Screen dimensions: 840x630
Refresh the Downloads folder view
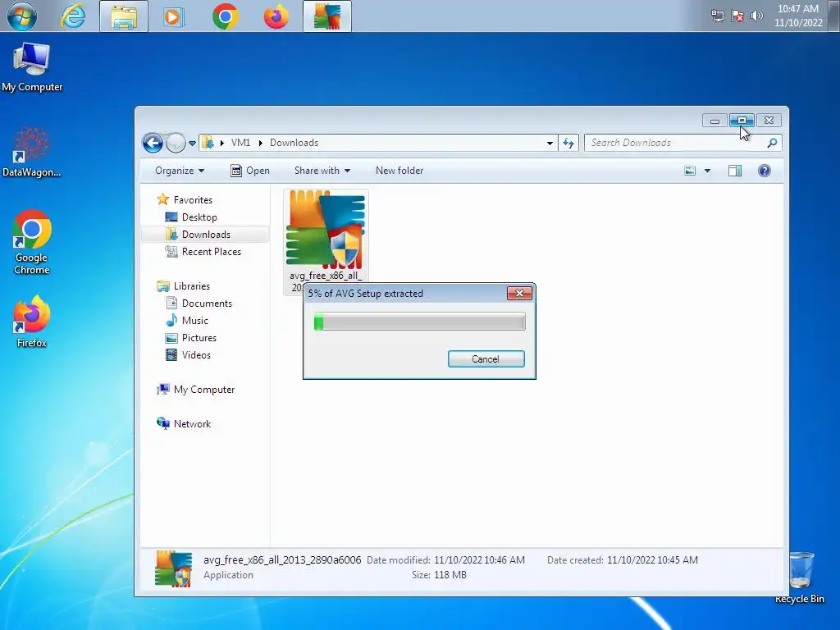[568, 143]
